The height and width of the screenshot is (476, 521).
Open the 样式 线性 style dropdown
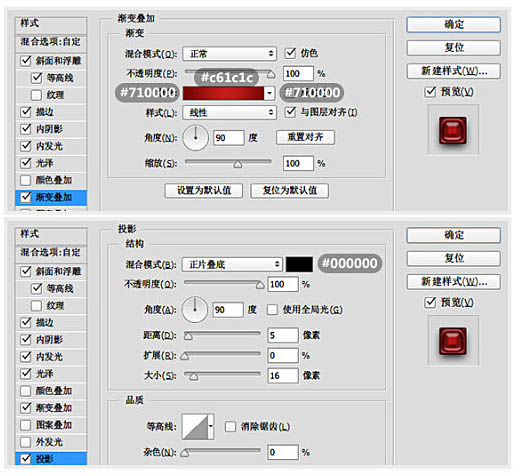[229, 113]
